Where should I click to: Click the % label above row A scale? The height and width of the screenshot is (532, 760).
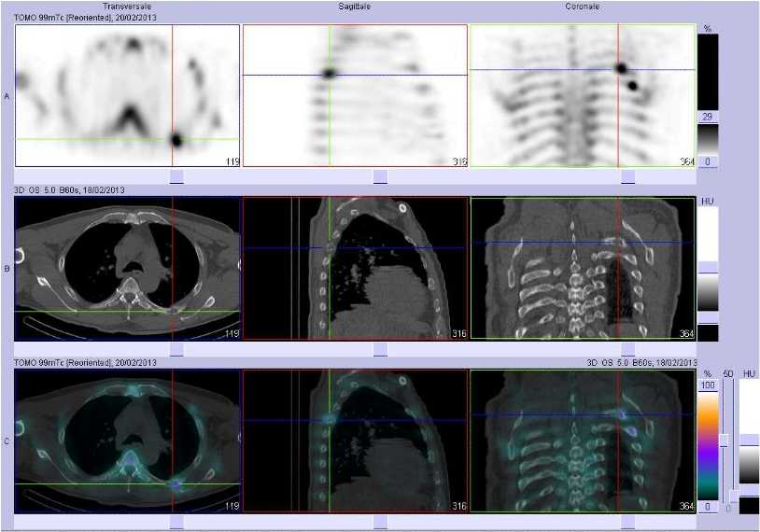[708, 29]
